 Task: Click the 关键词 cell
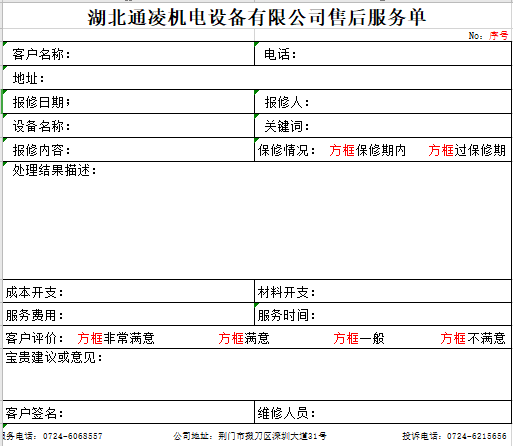(383, 126)
